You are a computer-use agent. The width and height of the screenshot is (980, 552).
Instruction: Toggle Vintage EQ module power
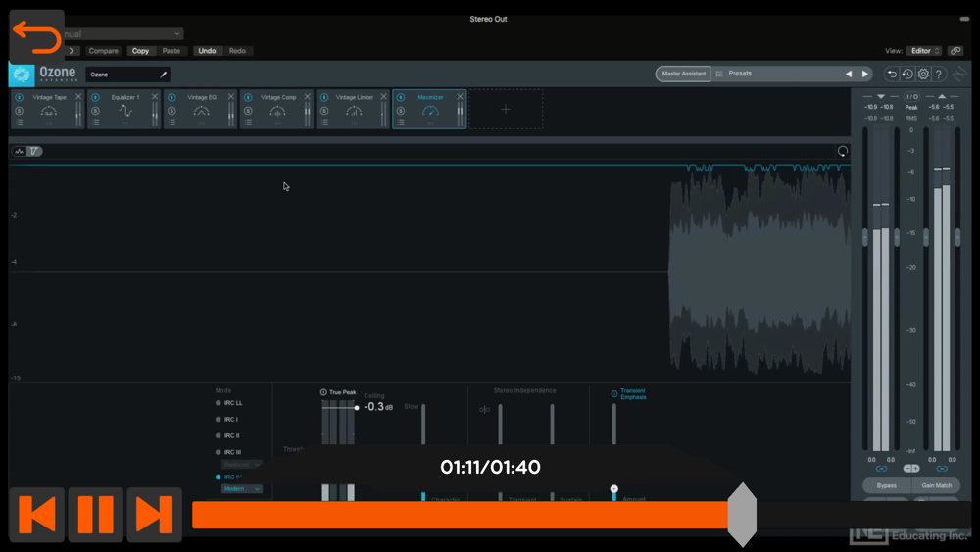pos(171,97)
